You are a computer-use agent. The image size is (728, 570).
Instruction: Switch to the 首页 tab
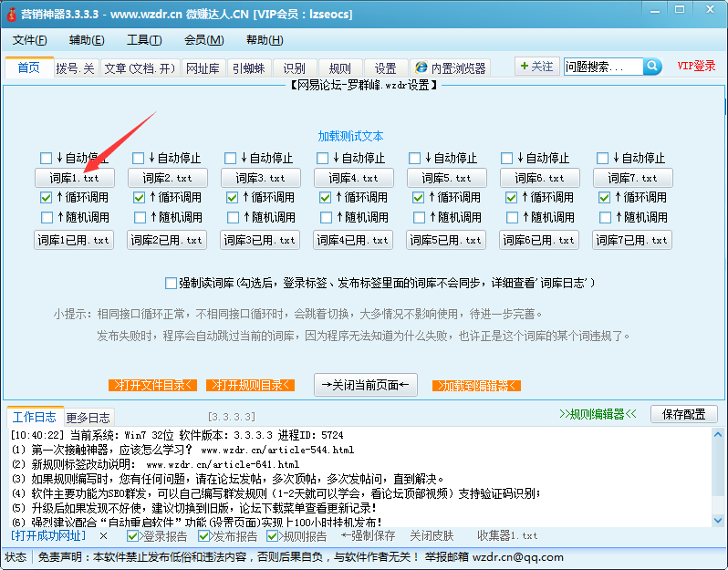pyautogui.click(x=29, y=67)
